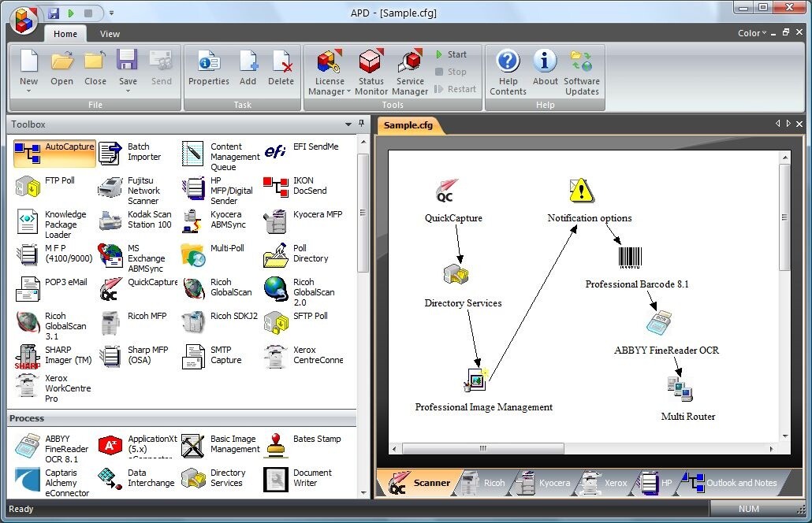
Task: Open Task Properties in the ribbon
Action: coord(209,68)
